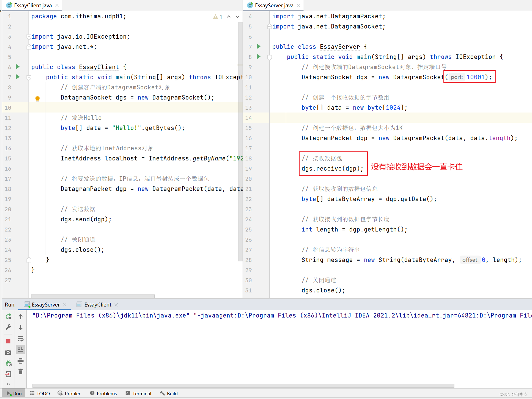The height and width of the screenshot is (399, 532).
Task: Go to previous highlighted error arrow
Action: click(x=229, y=17)
